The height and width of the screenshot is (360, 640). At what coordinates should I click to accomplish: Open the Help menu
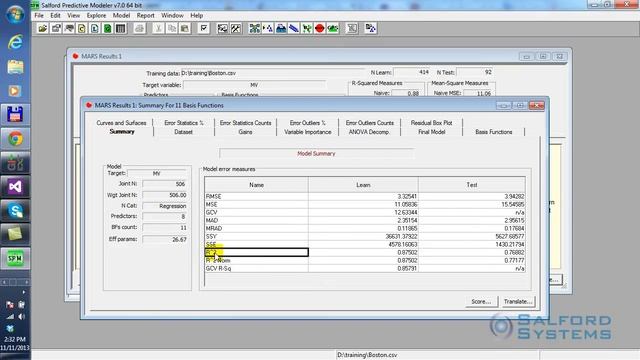click(x=197, y=16)
